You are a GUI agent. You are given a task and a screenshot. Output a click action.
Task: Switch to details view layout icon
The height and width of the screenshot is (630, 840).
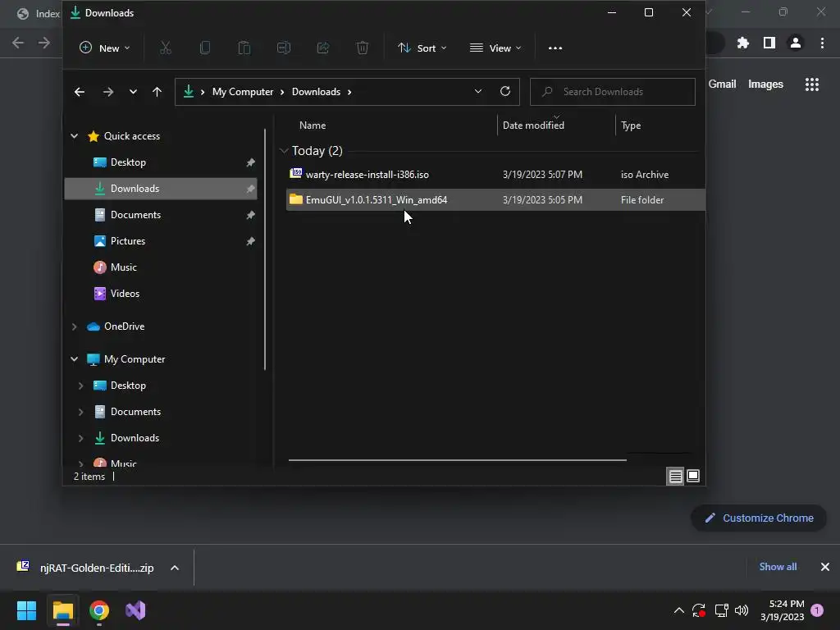pyautogui.click(x=676, y=476)
